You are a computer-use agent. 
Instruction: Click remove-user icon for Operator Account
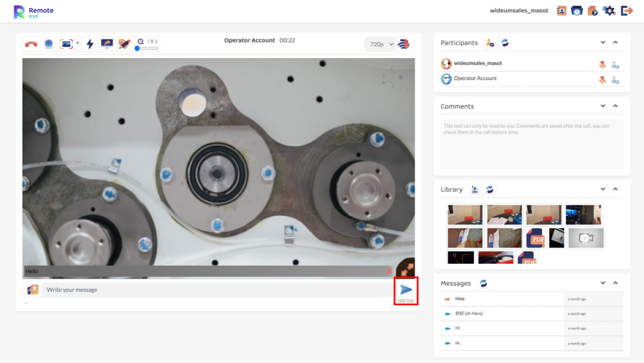[615, 80]
